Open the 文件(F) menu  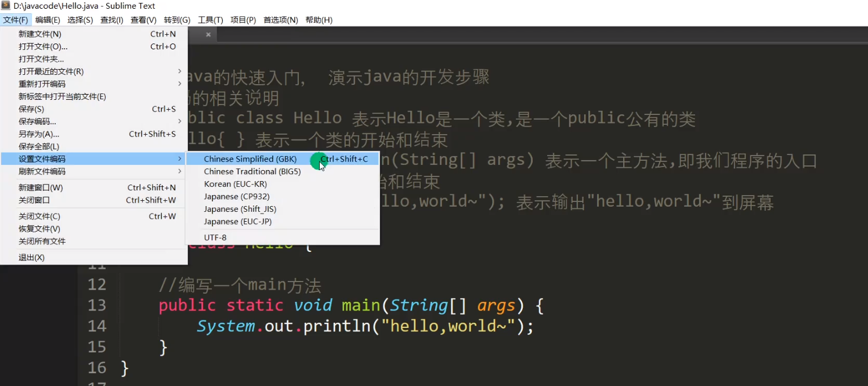[x=16, y=20]
